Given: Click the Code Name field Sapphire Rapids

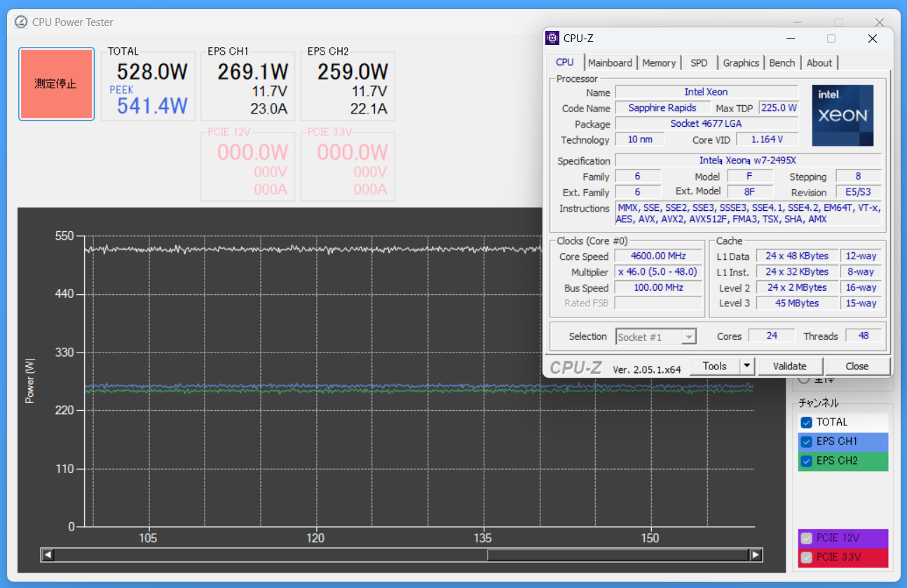Looking at the screenshot, I should (x=662, y=108).
